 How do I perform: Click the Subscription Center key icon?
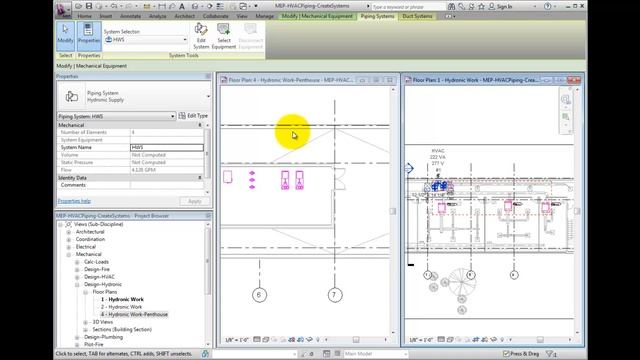462,7
